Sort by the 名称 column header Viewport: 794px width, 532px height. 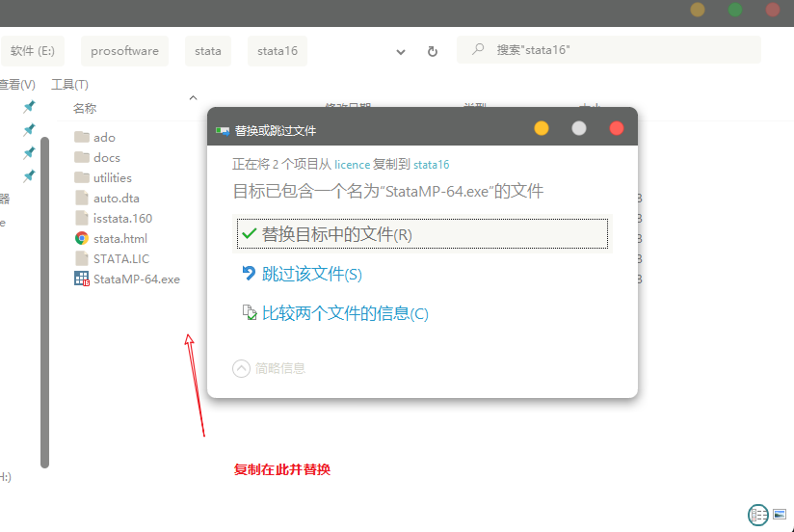tap(85, 109)
